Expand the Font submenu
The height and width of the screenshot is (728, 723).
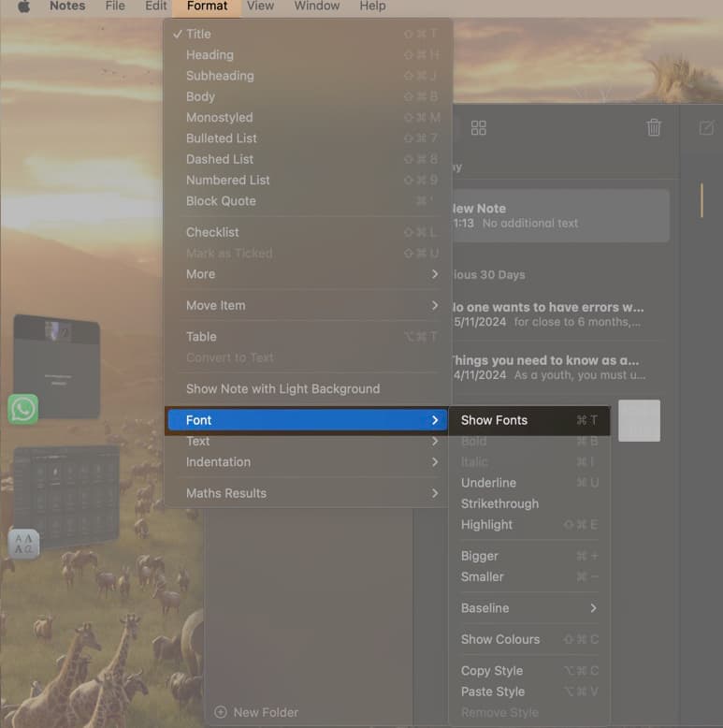[x=307, y=420]
